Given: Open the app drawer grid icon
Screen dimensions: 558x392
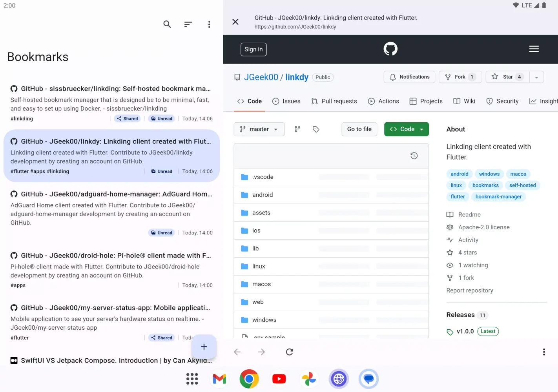Looking at the screenshot, I should pos(192,379).
